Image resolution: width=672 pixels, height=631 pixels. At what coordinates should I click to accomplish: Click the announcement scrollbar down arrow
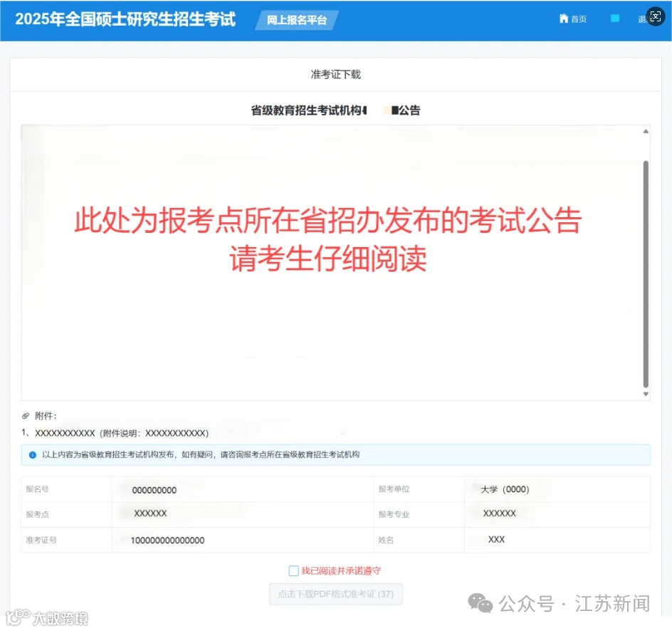(x=646, y=395)
